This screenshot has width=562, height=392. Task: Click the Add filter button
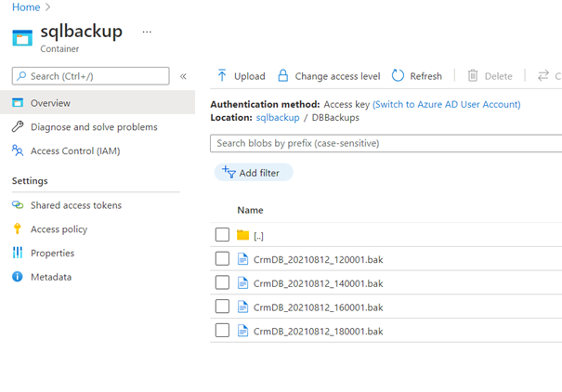pyautogui.click(x=254, y=173)
